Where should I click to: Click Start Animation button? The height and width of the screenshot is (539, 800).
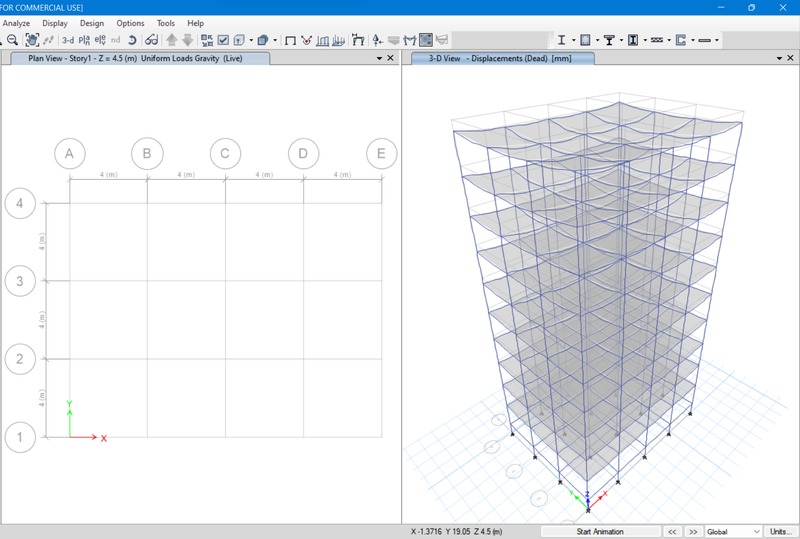(600, 531)
